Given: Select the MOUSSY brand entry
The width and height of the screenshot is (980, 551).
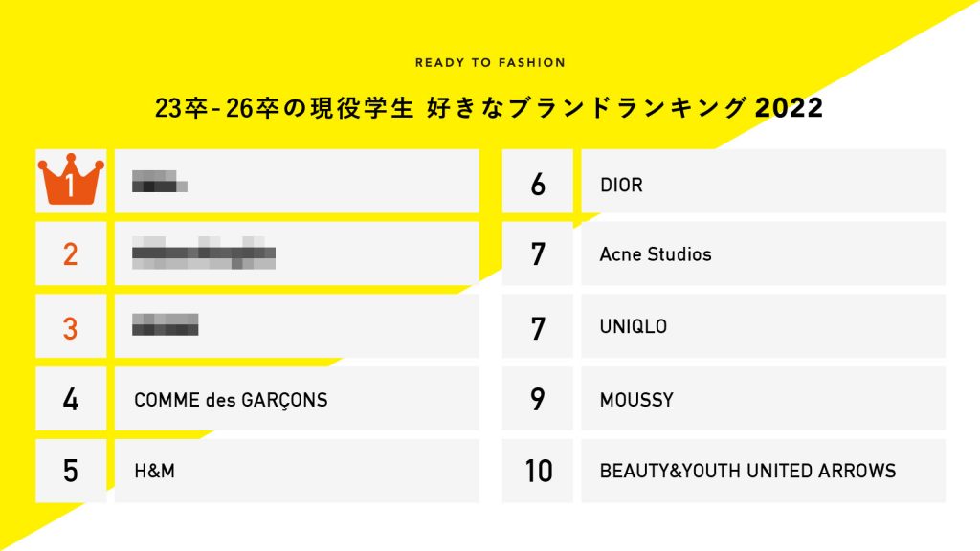Looking at the screenshot, I should (636, 400).
